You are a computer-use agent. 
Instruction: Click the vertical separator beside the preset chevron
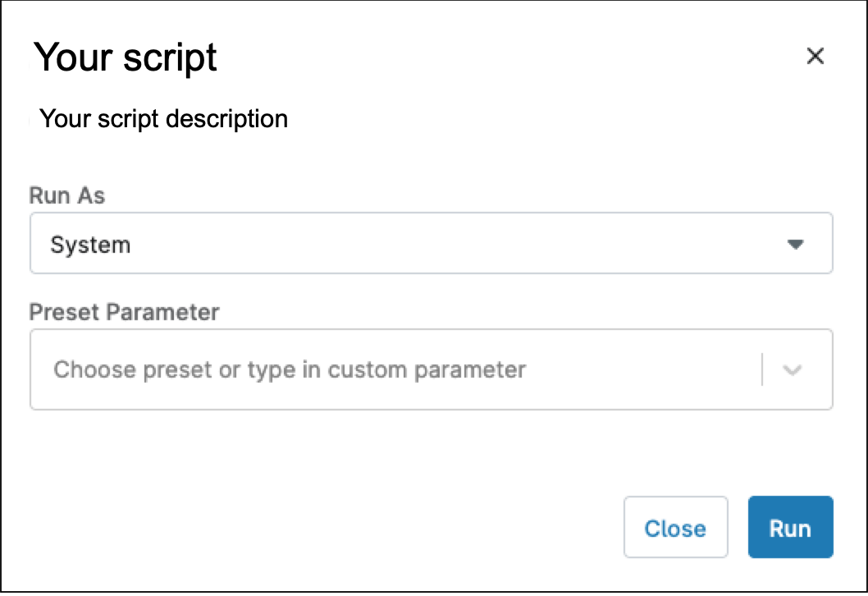762,369
